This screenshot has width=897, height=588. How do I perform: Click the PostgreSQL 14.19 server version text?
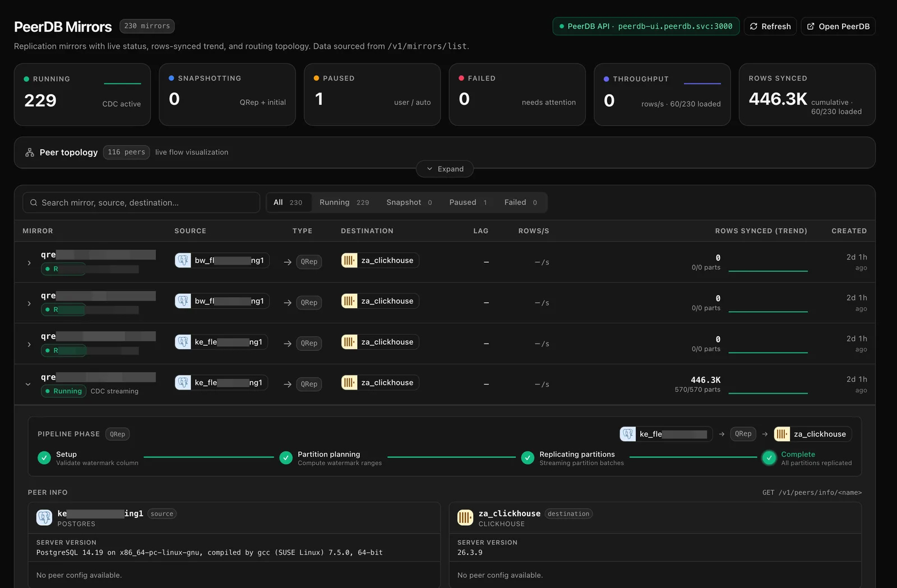tap(210, 553)
